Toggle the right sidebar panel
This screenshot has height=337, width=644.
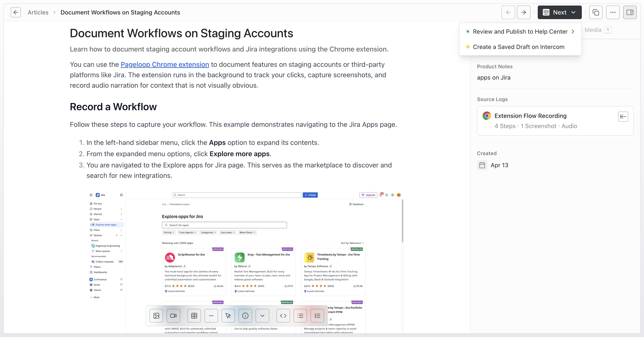[x=630, y=13]
